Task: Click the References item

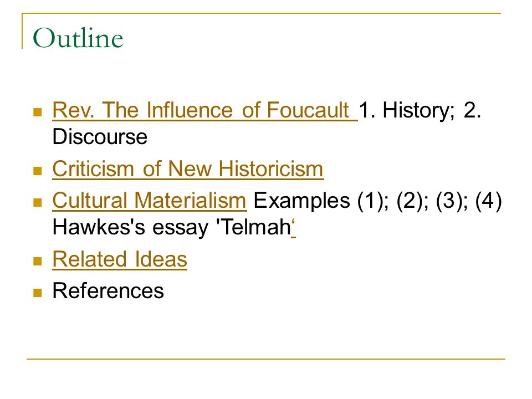Action: (x=108, y=291)
